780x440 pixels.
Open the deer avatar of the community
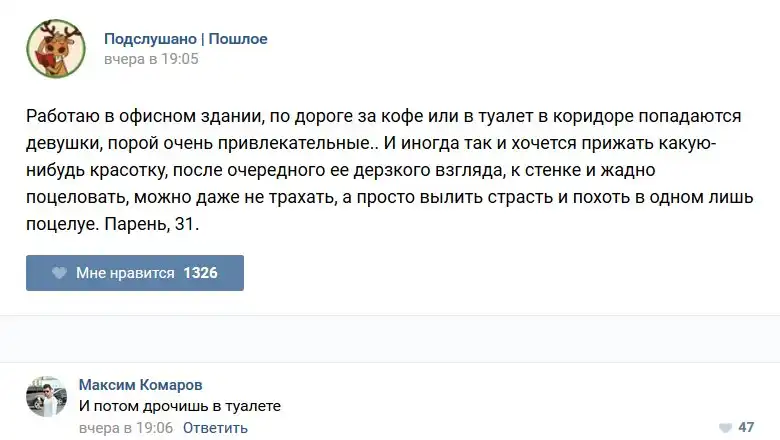(54, 49)
